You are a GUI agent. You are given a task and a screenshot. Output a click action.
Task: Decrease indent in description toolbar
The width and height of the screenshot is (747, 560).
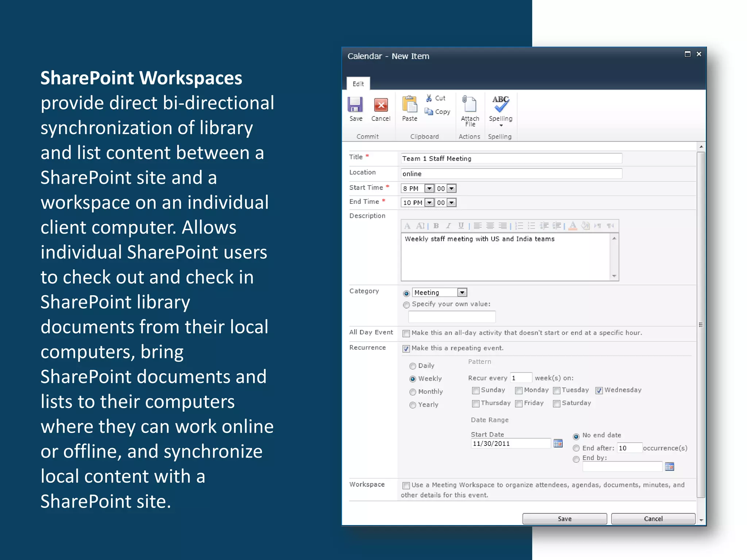(544, 226)
